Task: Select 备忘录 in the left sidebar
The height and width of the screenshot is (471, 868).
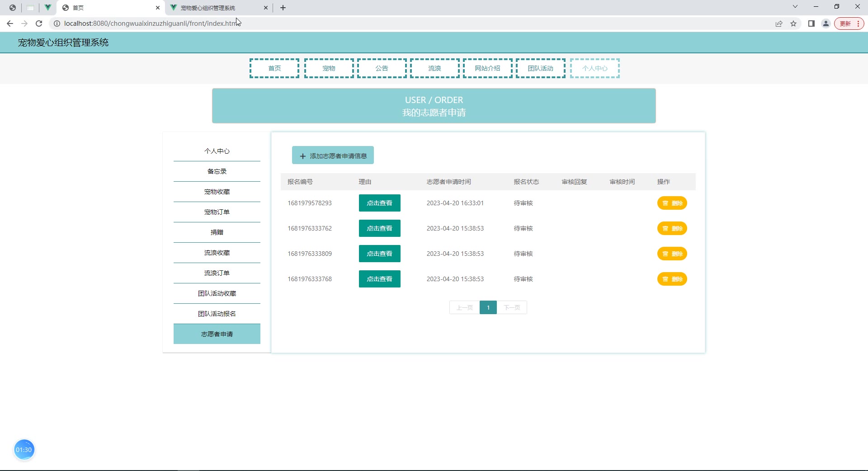Action: click(217, 171)
